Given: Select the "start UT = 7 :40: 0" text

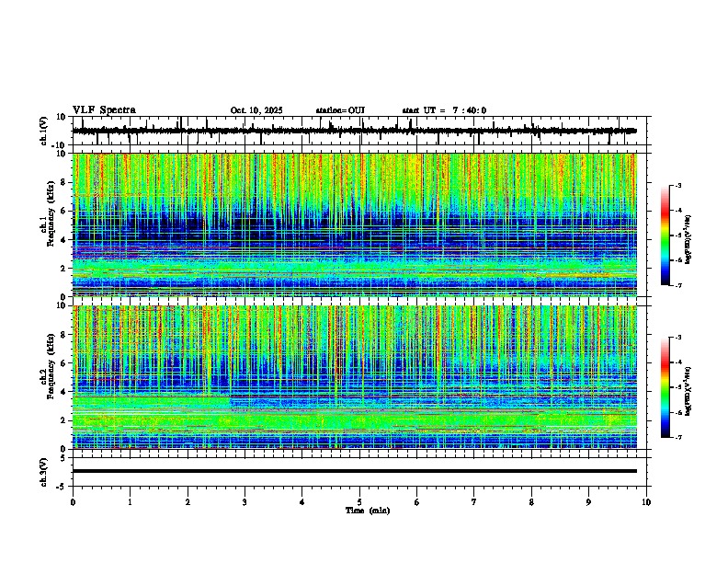Looking at the screenshot, I should [x=444, y=110].
